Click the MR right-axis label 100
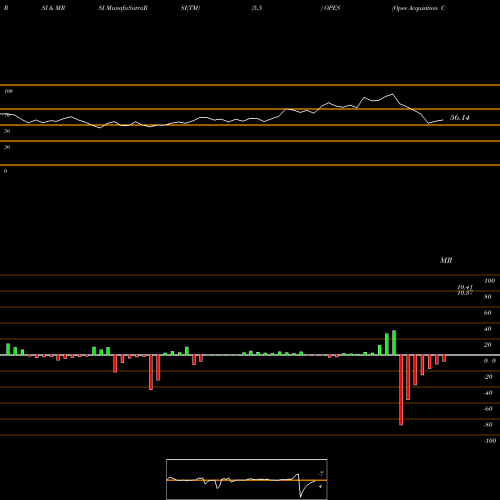The height and width of the screenshot is (500, 500). click(x=489, y=281)
